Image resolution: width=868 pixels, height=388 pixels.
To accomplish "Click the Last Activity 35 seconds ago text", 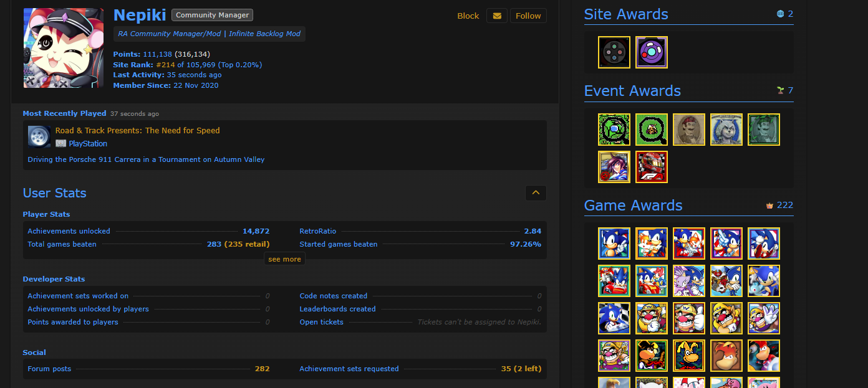I will pos(167,75).
